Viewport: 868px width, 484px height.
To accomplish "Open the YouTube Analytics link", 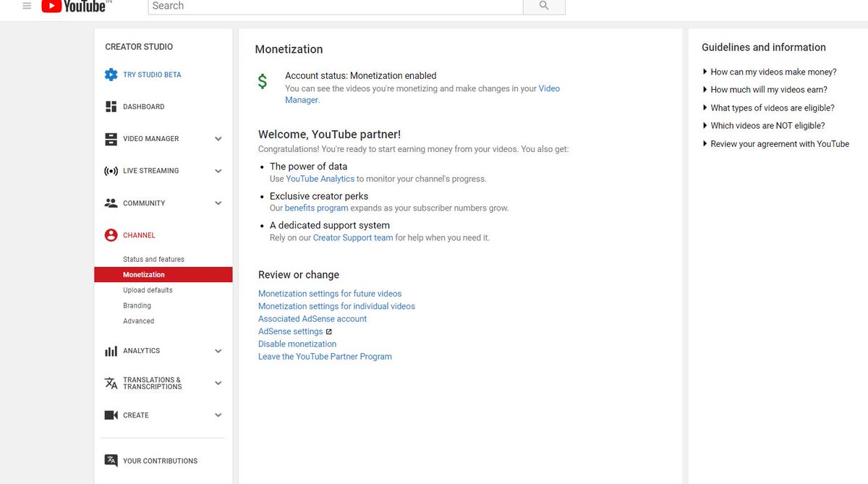I will pos(320,179).
